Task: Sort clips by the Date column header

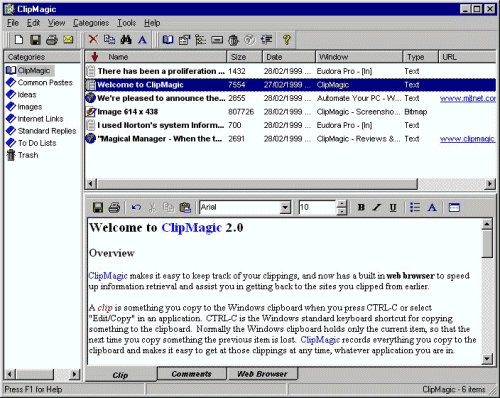Action: point(289,57)
